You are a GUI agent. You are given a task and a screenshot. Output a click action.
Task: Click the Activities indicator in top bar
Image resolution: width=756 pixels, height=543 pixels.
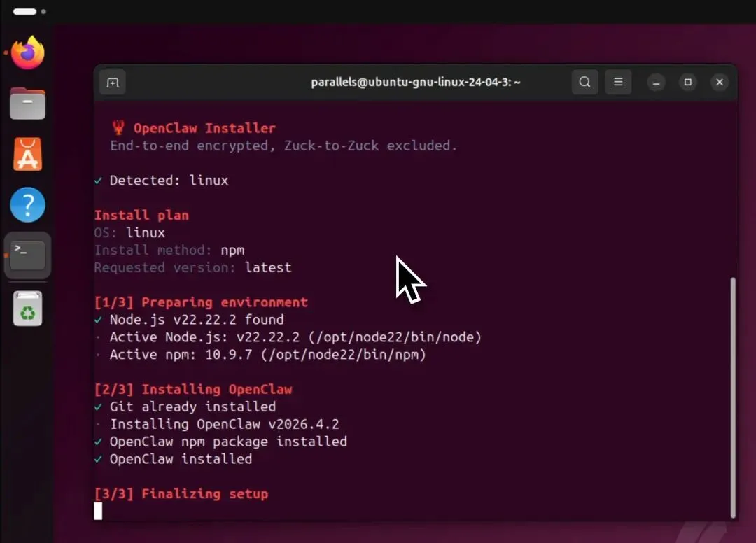tap(29, 12)
